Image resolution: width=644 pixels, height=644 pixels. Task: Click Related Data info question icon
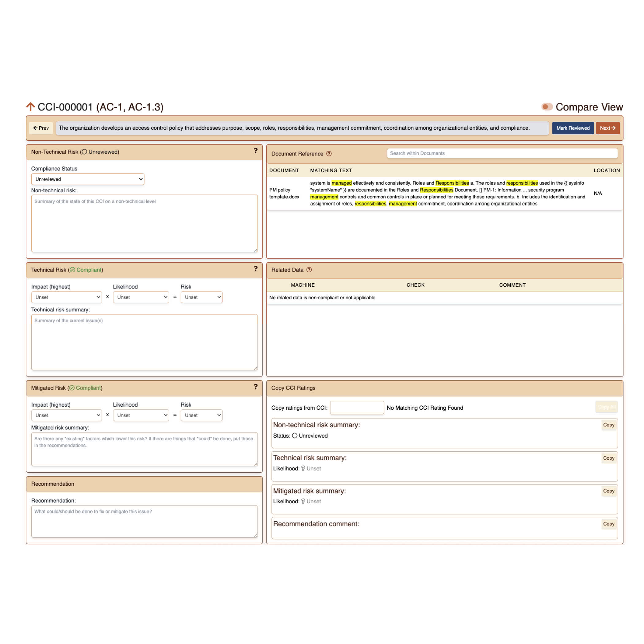click(x=309, y=270)
